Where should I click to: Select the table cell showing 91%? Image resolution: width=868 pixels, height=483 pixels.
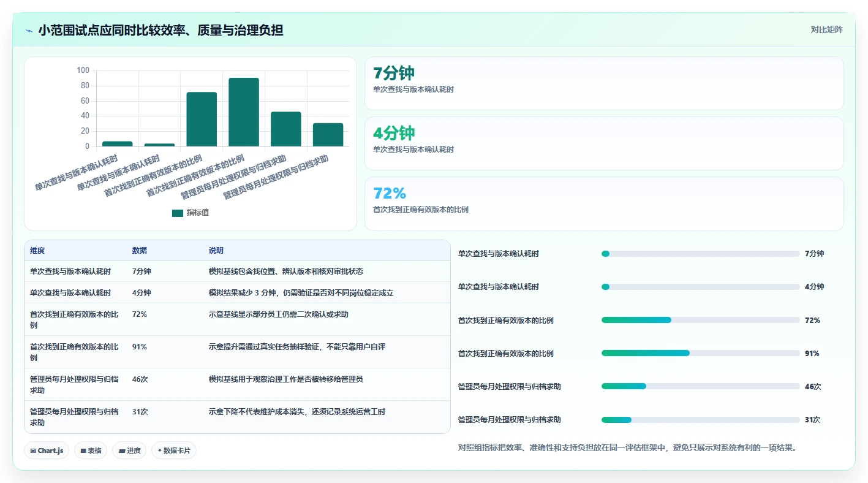pyautogui.click(x=140, y=347)
